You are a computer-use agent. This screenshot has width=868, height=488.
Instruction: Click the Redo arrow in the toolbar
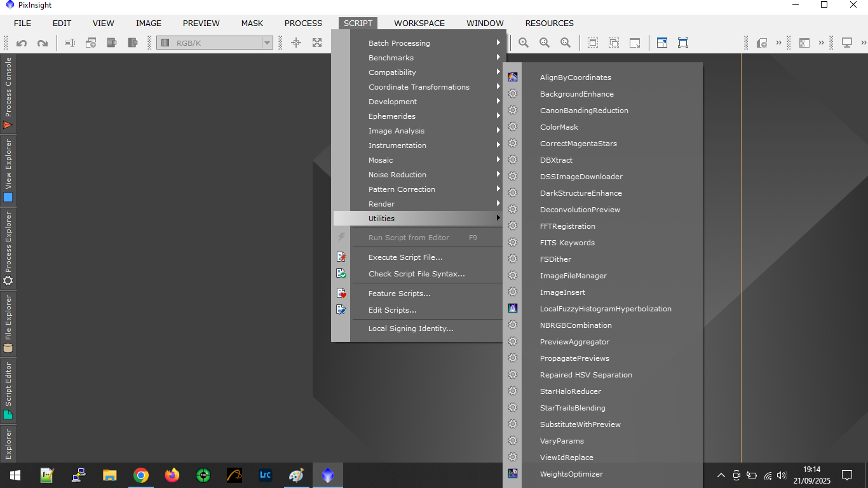point(43,43)
